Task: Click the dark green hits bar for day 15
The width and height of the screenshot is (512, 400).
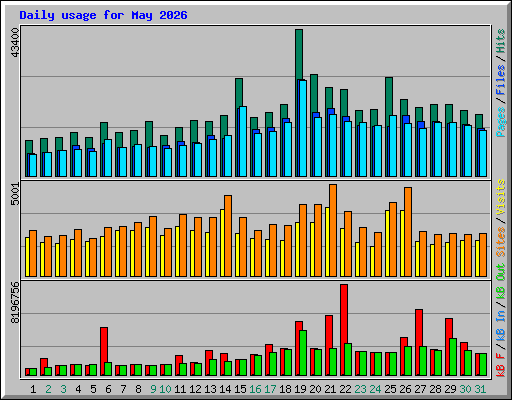Action: pos(239,93)
